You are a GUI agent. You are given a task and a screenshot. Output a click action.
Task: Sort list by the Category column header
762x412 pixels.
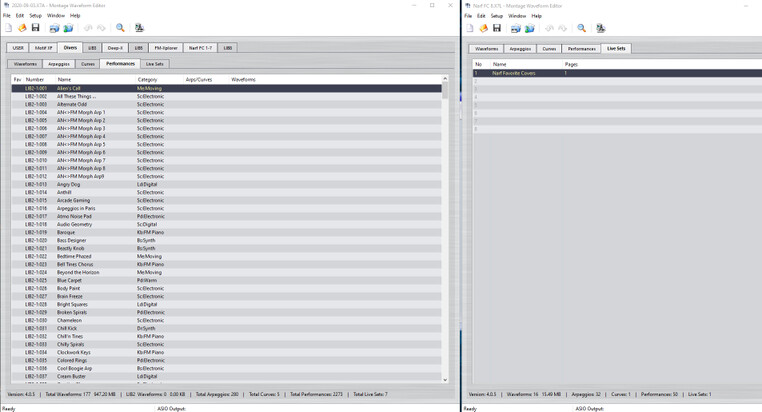point(147,79)
